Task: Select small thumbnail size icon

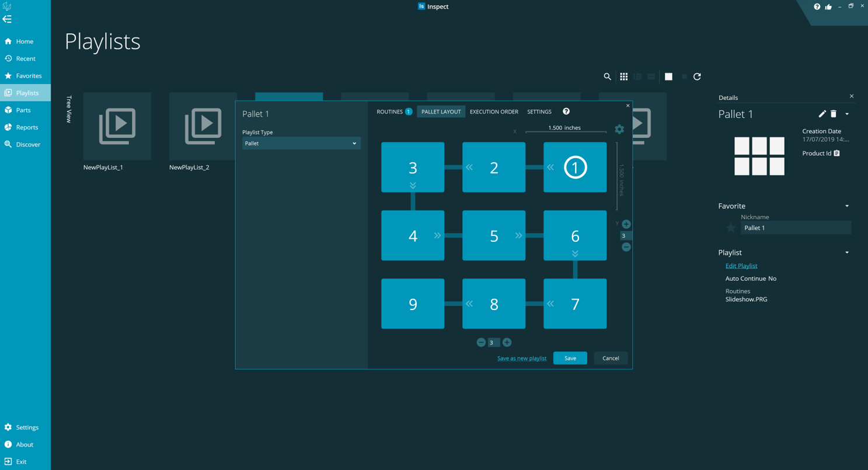Action: click(x=684, y=76)
